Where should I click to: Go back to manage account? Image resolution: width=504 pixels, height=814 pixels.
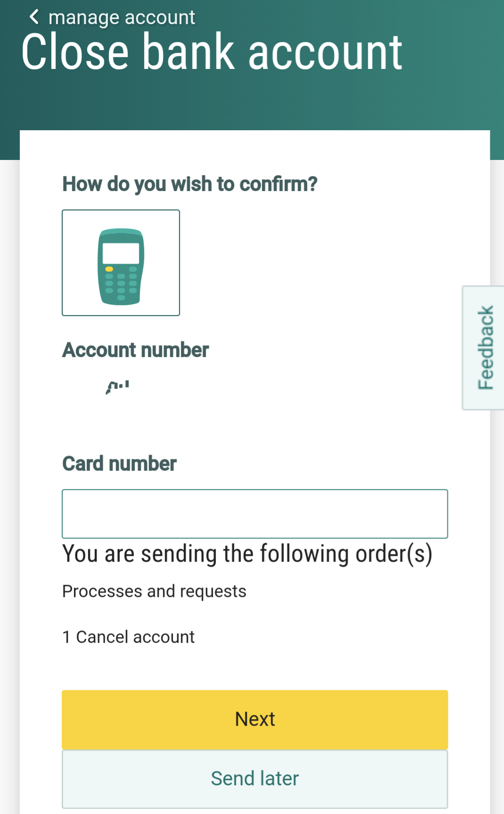point(122,17)
